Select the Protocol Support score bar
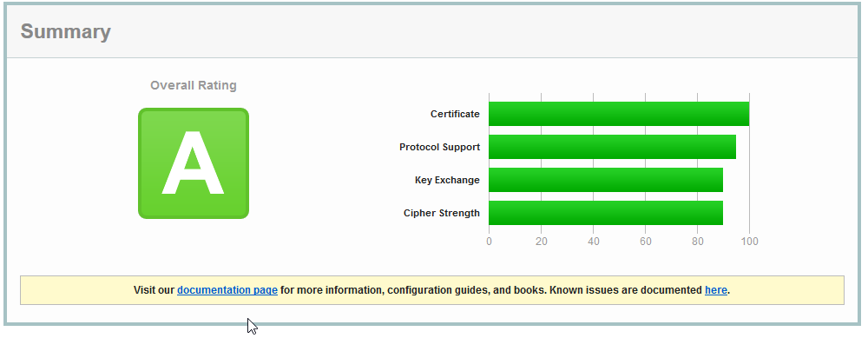868x338 pixels. [612, 147]
